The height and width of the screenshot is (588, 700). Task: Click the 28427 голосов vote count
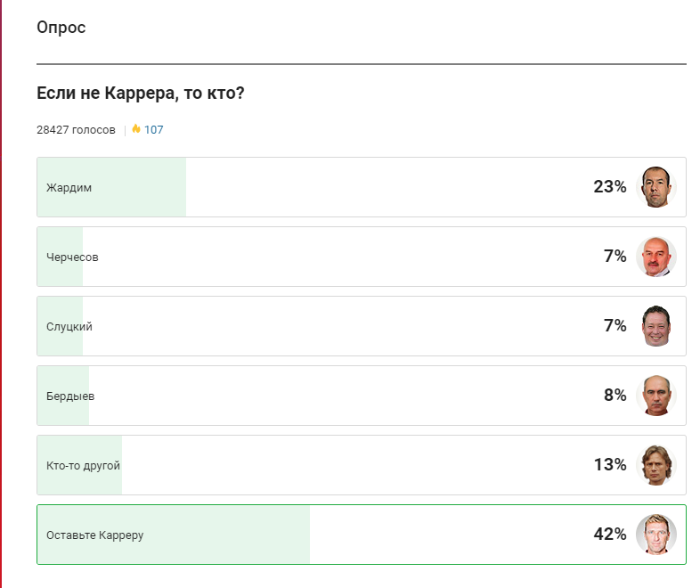pos(76,130)
